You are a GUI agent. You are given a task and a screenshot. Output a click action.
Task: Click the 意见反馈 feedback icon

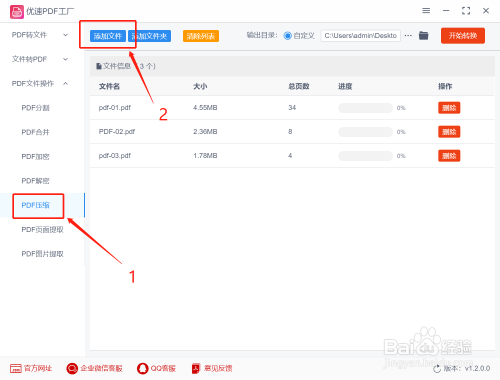196,368
